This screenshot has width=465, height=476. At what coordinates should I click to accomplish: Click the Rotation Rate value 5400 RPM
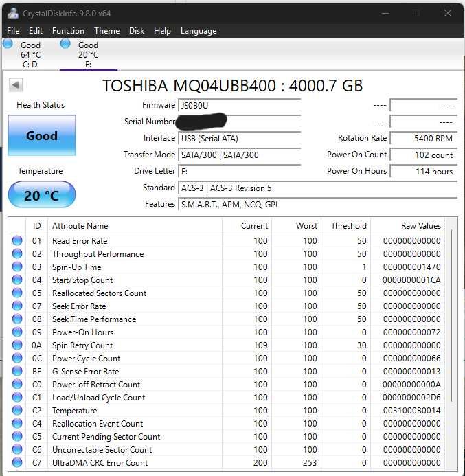[424, 139]
